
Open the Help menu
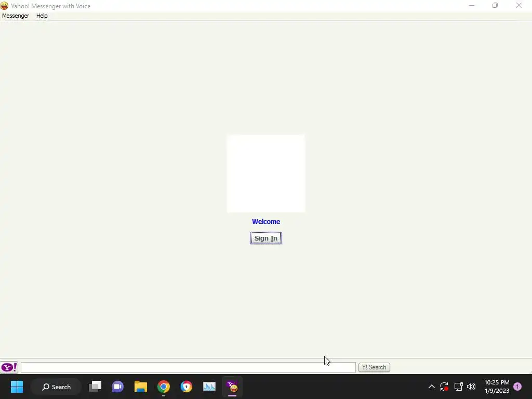point(42,16)
